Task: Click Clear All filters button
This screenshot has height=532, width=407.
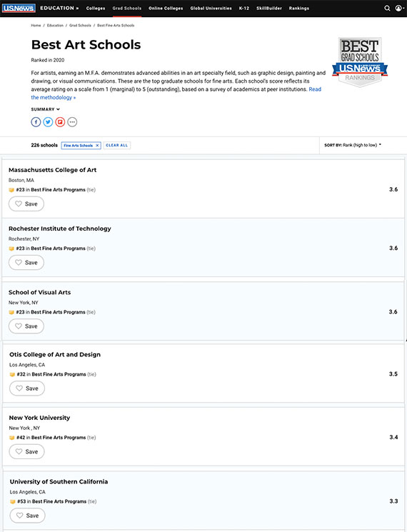Action: tap(117, 145)
